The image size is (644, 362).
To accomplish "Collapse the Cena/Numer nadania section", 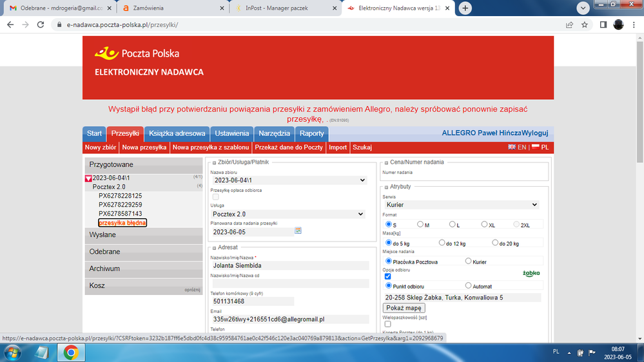I will [x=387, y=162].
